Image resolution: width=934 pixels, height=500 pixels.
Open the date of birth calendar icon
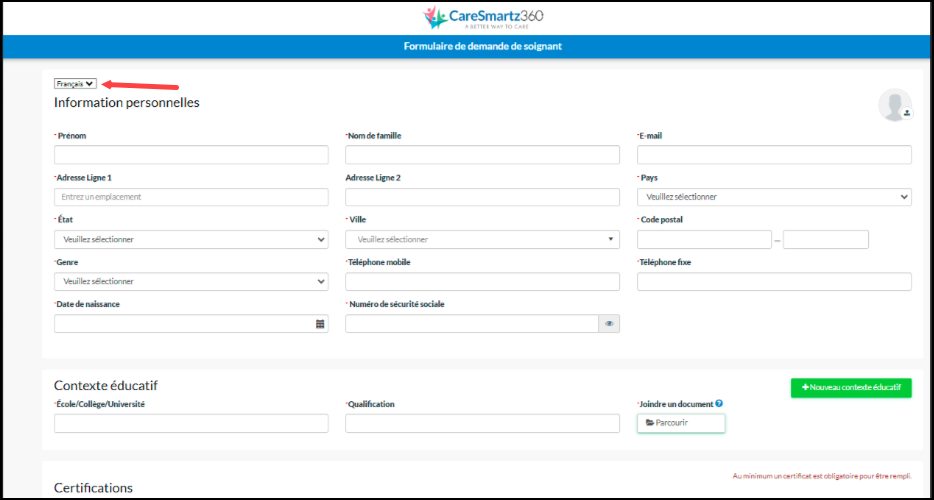320,324
